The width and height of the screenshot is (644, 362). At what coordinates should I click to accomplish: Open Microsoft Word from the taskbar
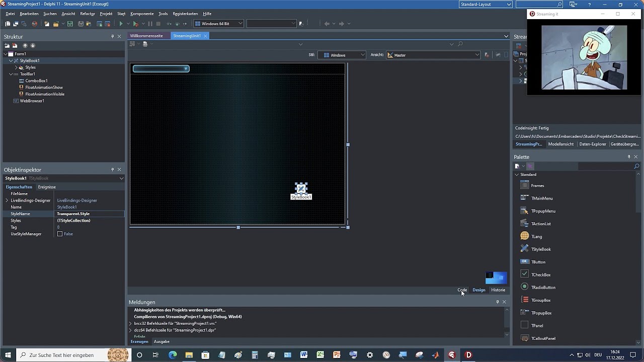304,355
